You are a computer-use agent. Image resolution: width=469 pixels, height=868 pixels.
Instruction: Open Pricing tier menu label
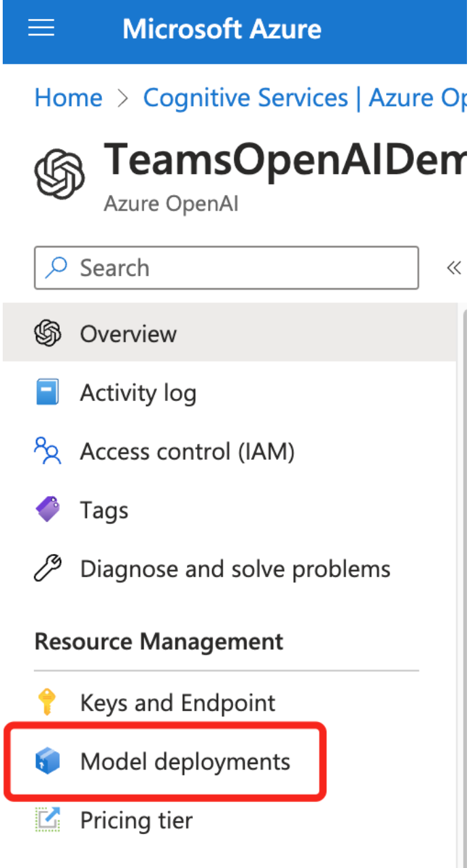(136, 820)
